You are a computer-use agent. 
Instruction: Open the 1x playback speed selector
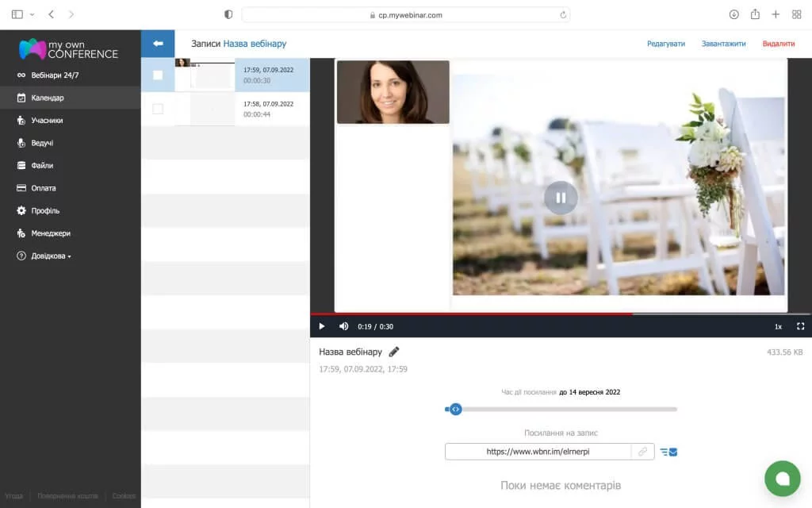778,326
